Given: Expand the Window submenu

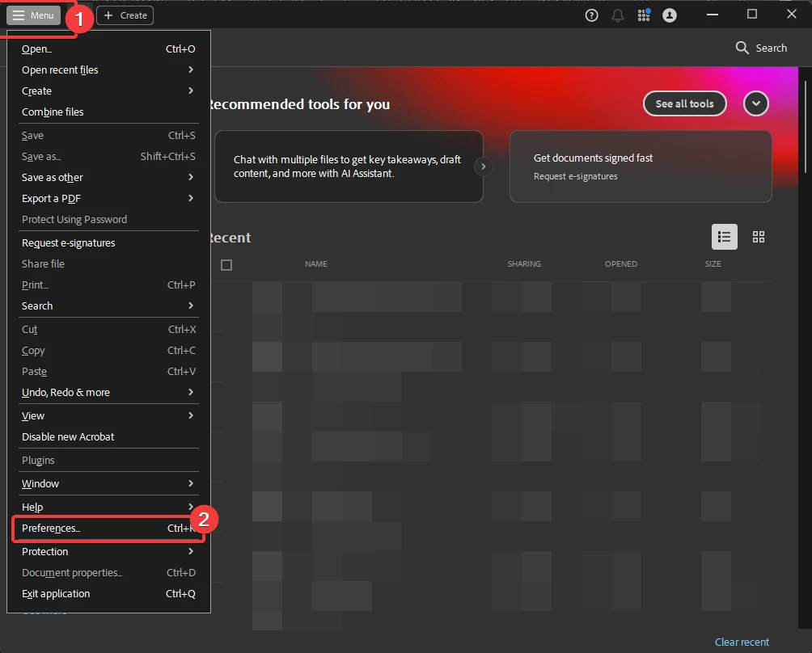Looking at the screenshot, I should (x=108, y=484).
